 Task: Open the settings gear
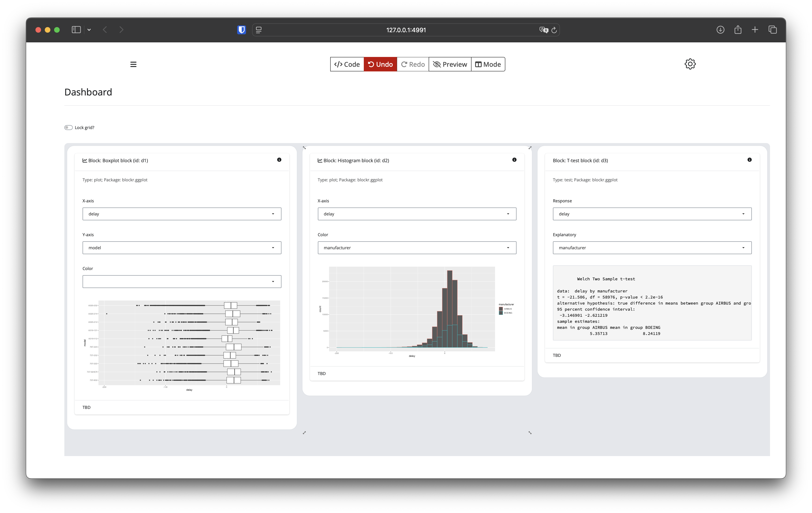coord(690,64)
